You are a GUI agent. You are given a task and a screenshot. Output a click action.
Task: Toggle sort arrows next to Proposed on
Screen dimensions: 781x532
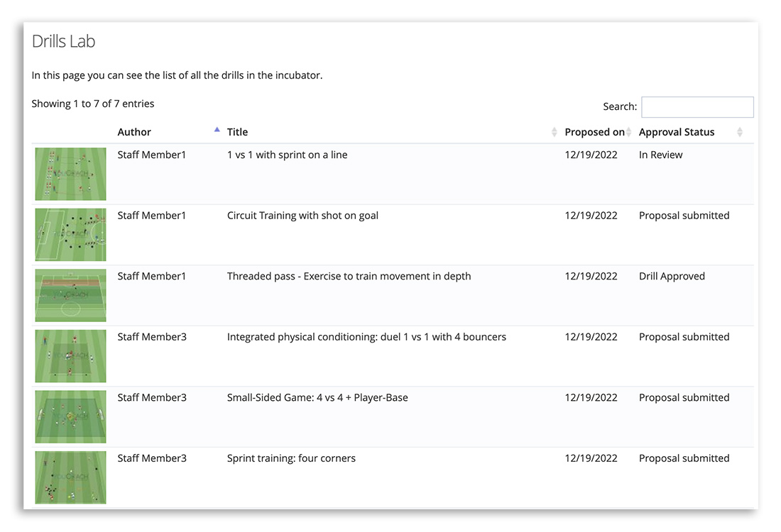(x=629, y=132)
